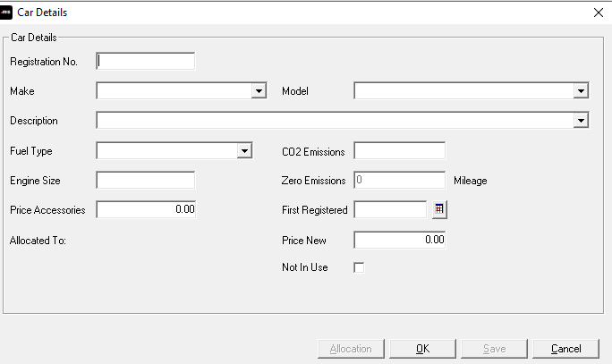Click the First Registered date field
Screen dimensions: 612x364
tap(390, 209)
